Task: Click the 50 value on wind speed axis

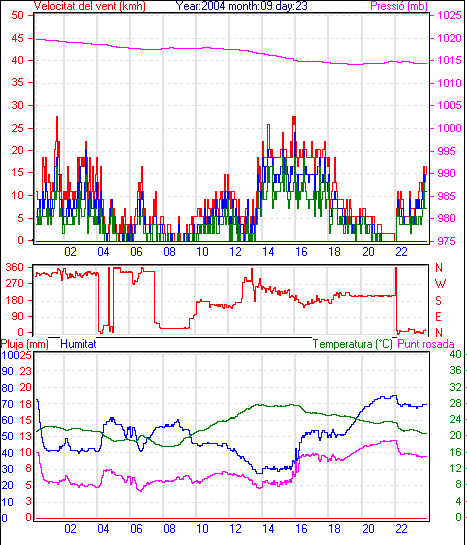Action: (x=17, y=16)
